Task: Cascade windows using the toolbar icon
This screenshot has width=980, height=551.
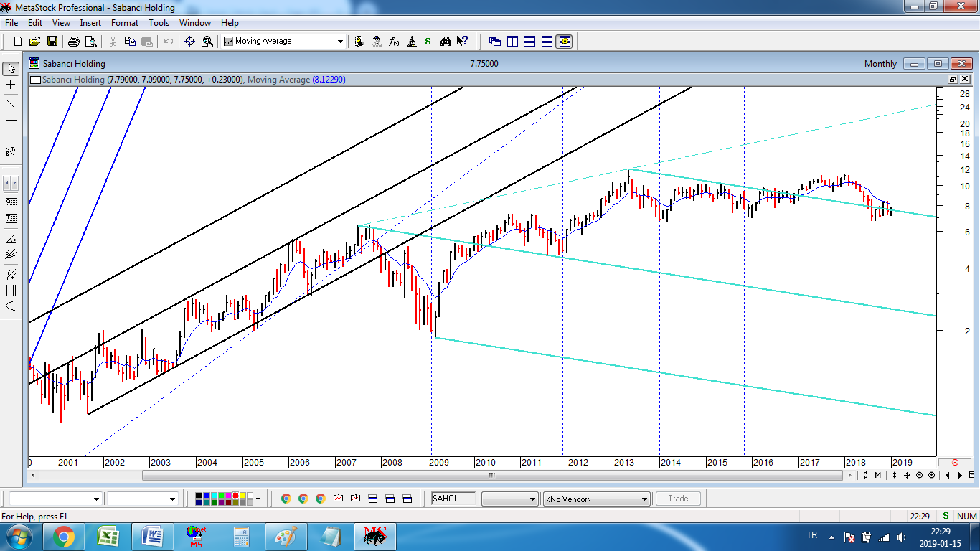Action: [x=495, y=41]
